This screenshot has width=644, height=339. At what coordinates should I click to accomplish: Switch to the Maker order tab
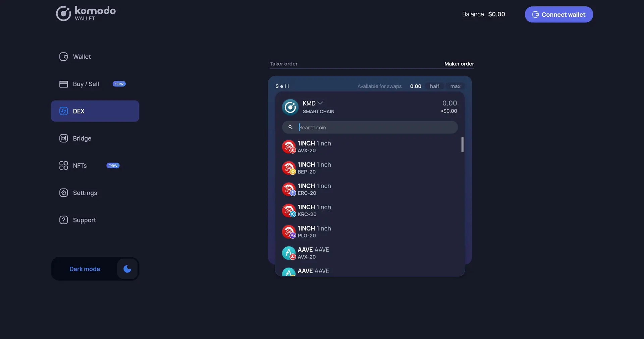459,64
